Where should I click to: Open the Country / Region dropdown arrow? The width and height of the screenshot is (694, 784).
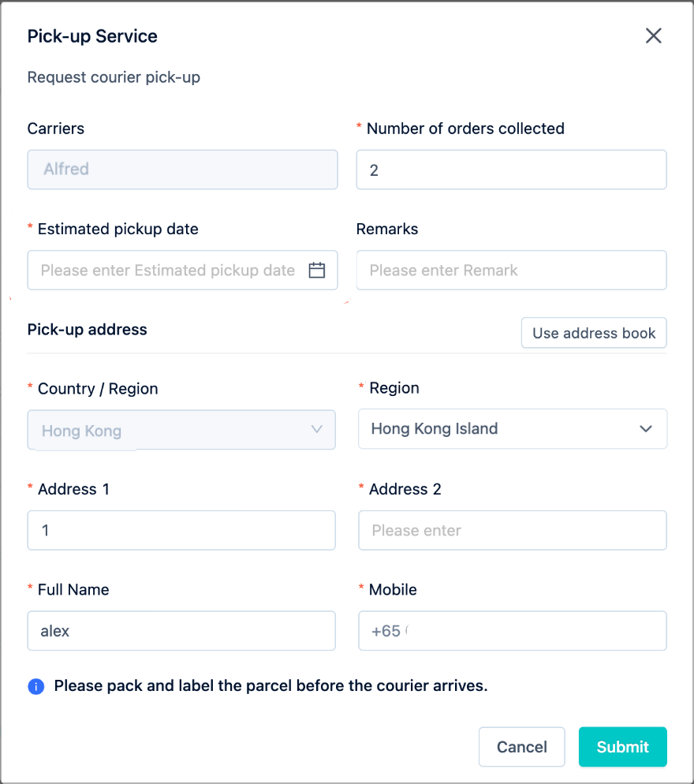point(316,429)
